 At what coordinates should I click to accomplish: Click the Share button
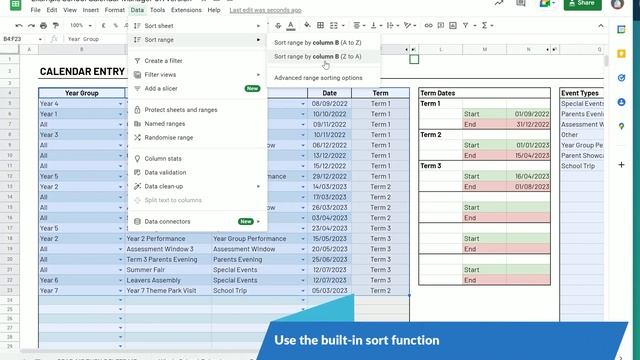(x=582, y=4)
